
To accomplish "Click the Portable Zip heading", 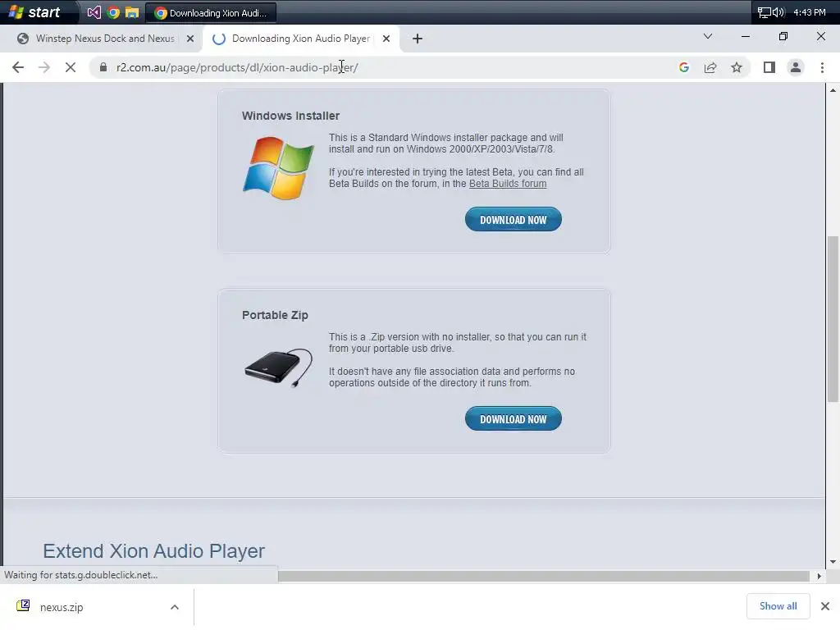I will coord(275,315).
